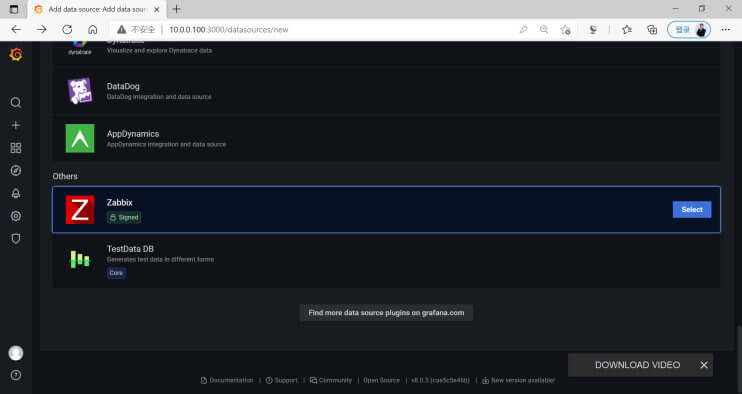This screenshot has height=394, width=742.
Task: Open the tab actions icon at top left
Action: (x=14, y=9)
